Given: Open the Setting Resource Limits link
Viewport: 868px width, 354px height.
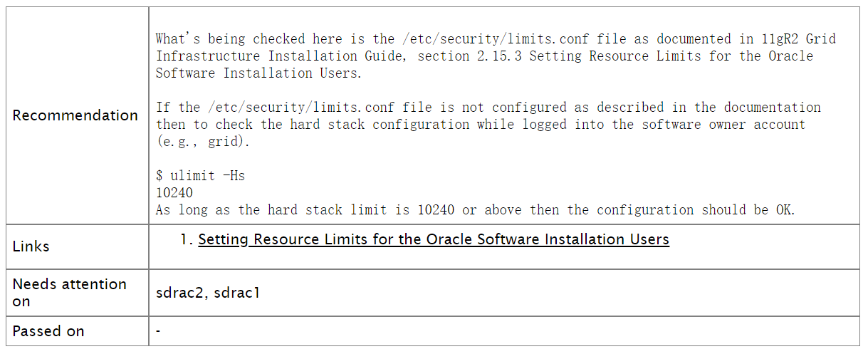Looking at the screenshot, I should 434,239.
